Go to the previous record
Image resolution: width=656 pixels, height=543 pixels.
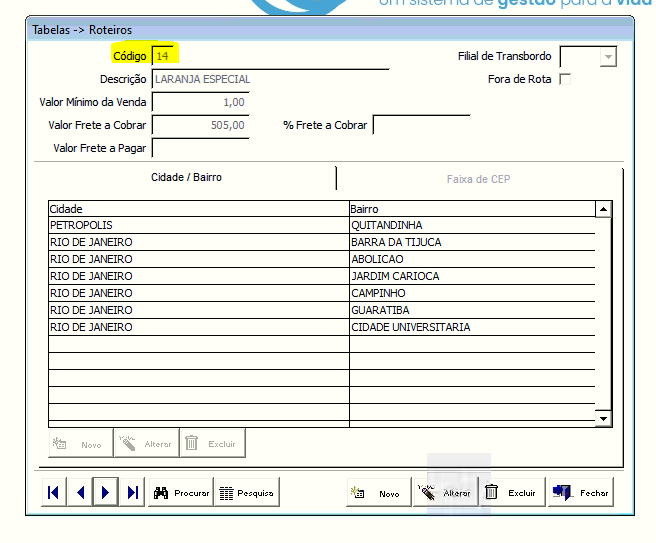80,492
